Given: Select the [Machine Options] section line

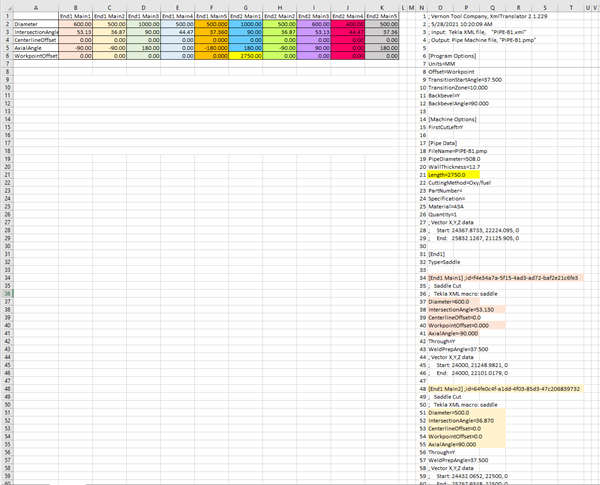Looking at the screenshot, I should tap(452, 119).
